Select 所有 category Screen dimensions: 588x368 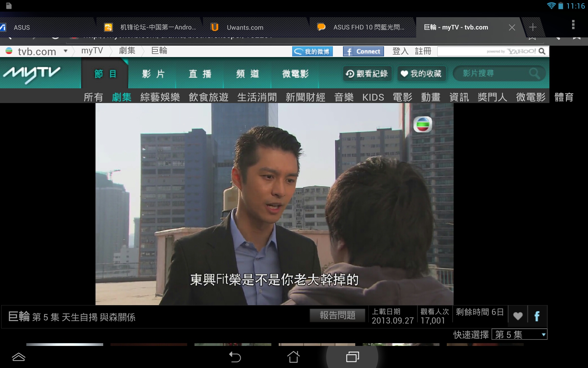(93, 97)
